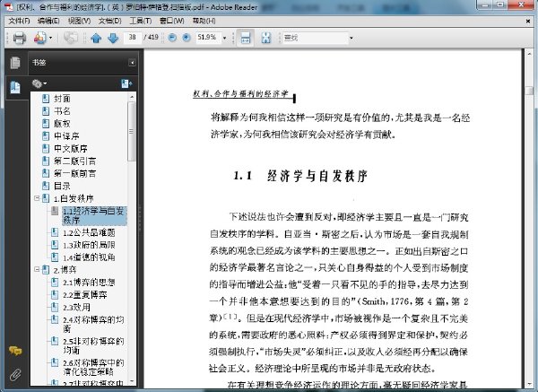Jump to 中文版序 bookmark
This screenshot has width=538, height=392.
pos(71,149)
